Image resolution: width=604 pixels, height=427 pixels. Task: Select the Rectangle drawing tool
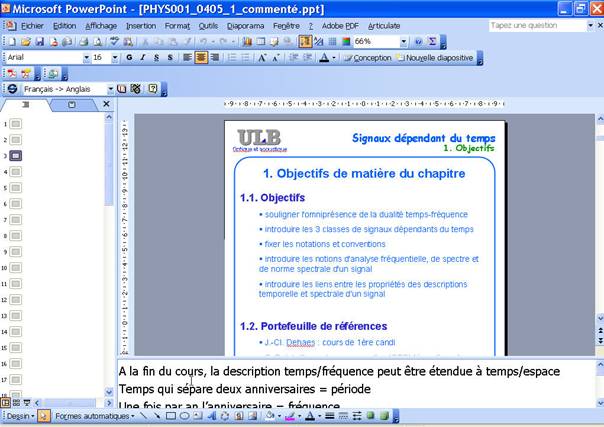pos(171,416)
